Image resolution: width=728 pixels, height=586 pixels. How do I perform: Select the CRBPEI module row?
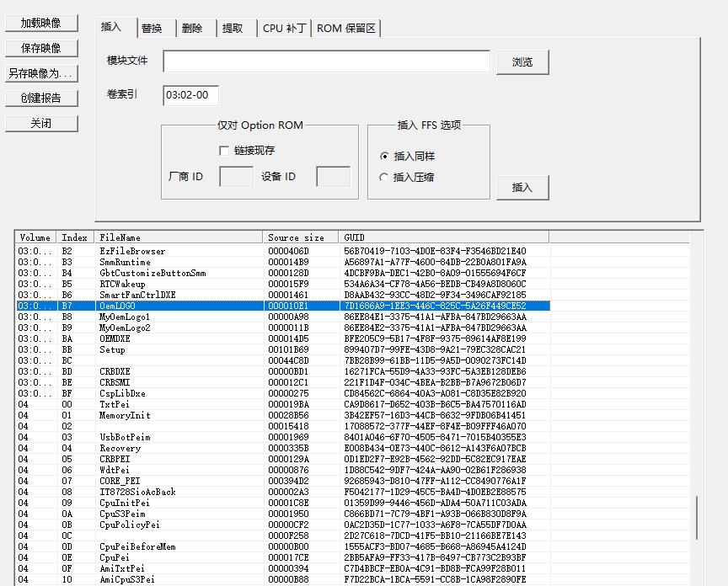(283, 460)
